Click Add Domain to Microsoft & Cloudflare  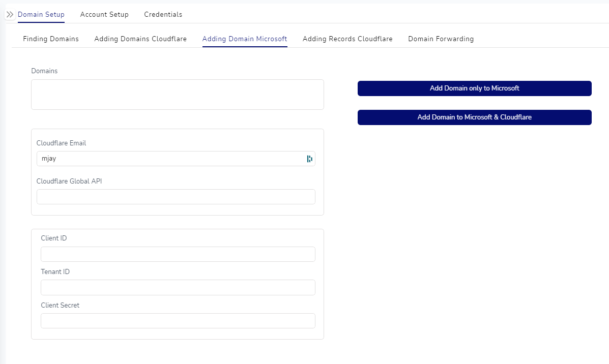click(475, 117)
